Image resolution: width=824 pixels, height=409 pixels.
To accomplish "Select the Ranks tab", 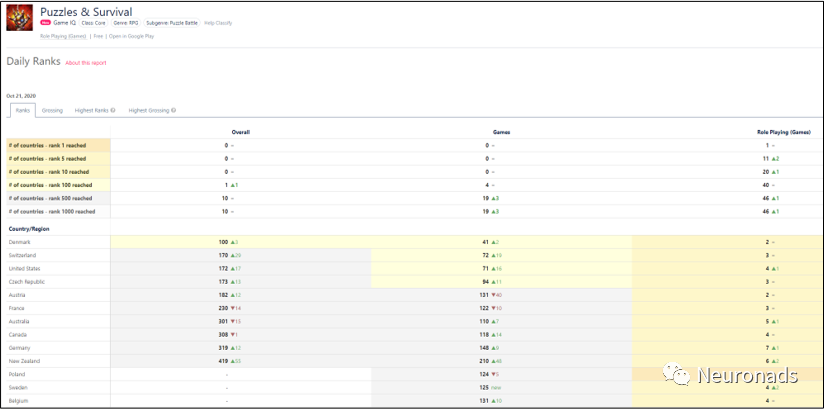I will 21,110.
